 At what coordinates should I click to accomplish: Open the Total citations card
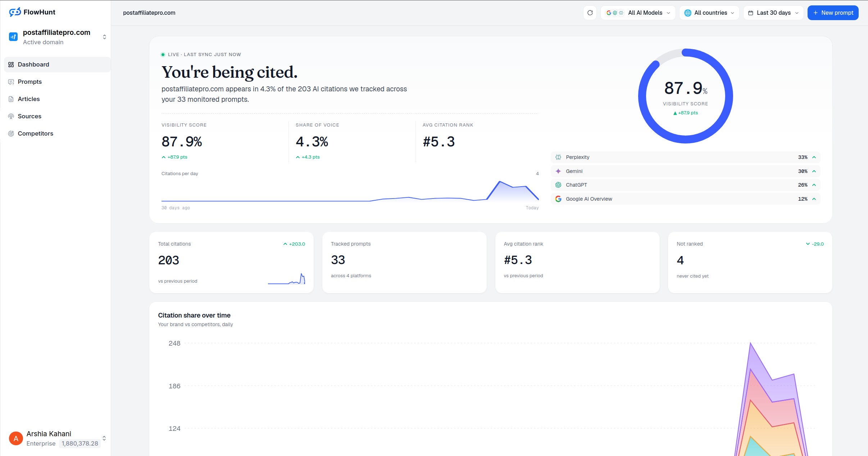(231, 262)
